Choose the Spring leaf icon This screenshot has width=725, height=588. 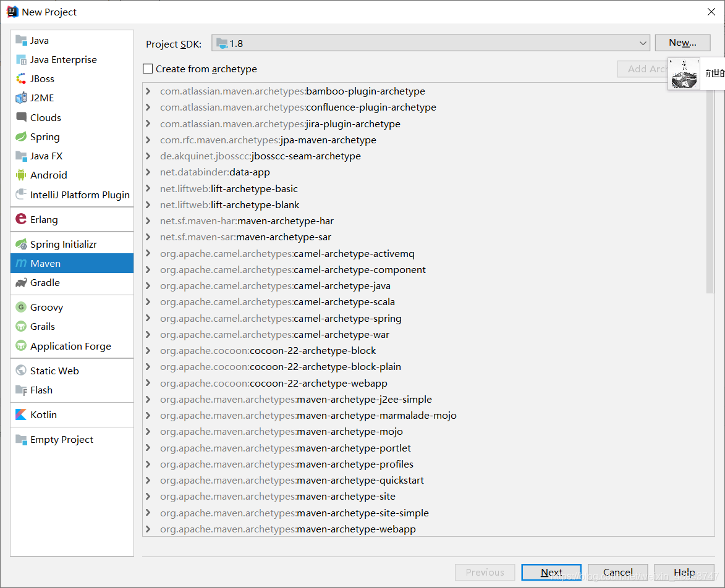point(21,136)
